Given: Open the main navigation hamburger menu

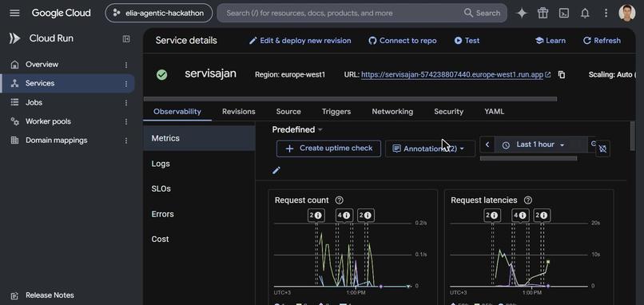Looking at the screenshot, I should tap(14, 13).
